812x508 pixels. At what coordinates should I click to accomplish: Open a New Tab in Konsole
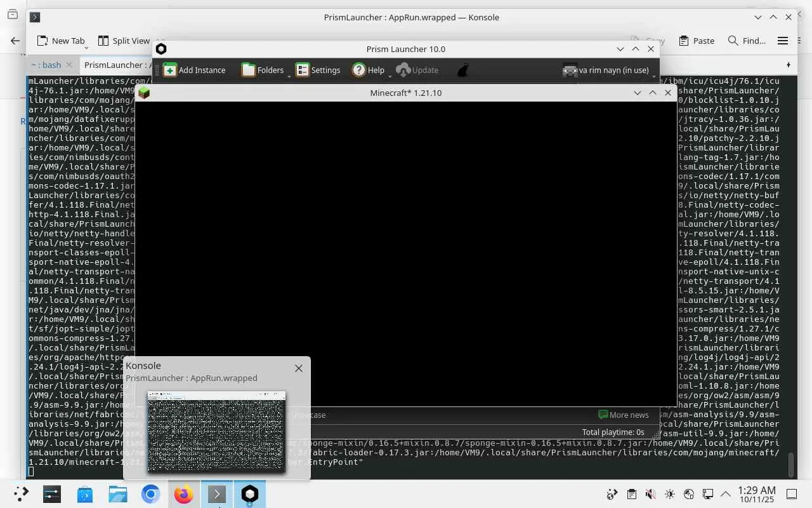coord(61,41)
